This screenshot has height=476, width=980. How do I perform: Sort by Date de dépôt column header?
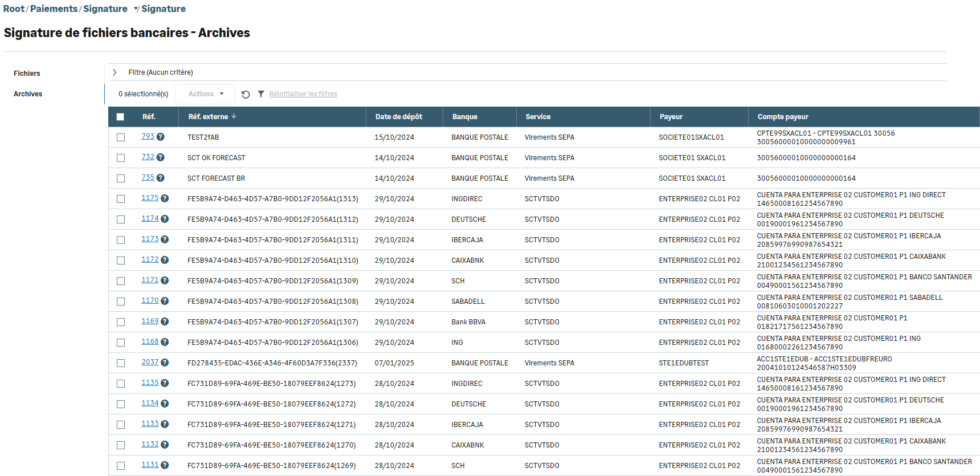coord(398,117)
